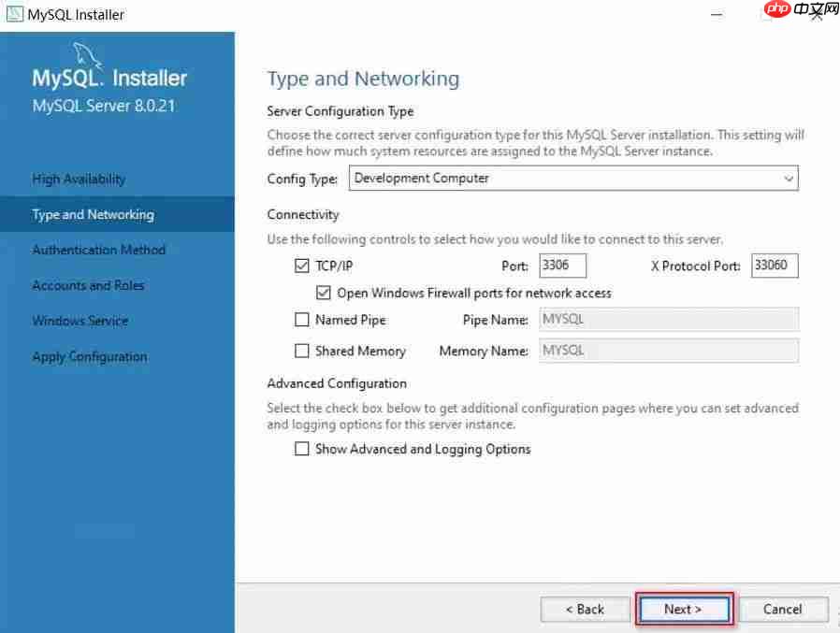840x633 pixels.
Task: Select Type and Networking sidebar step
Action: pyautogui.click(x=93, y=214)
